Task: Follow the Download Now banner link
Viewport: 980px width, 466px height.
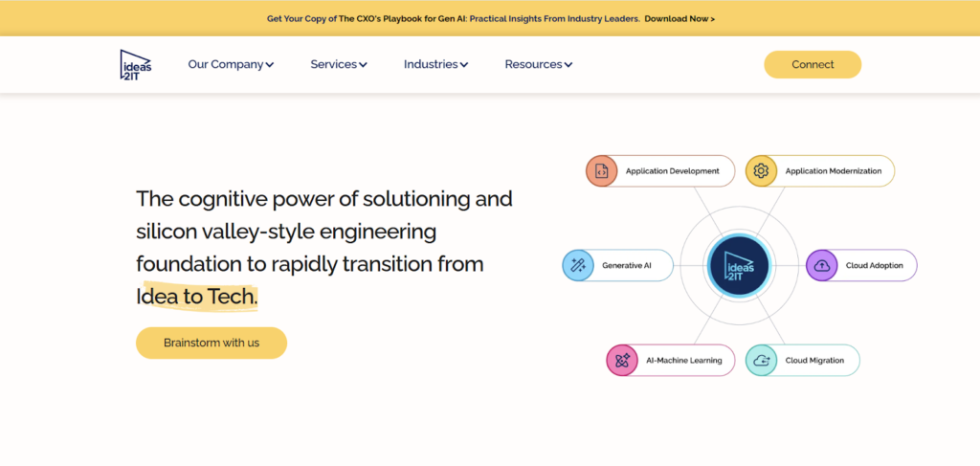Action: [x=679, y=18]
